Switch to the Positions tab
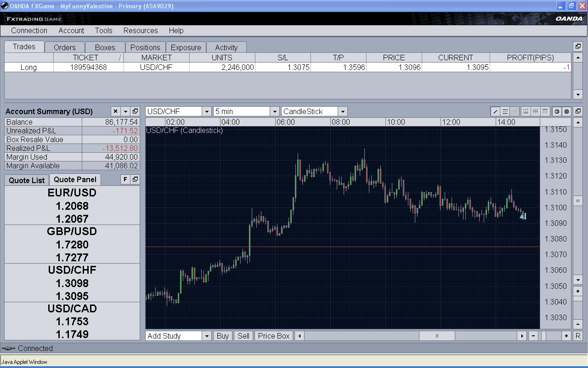 (145, 47)
